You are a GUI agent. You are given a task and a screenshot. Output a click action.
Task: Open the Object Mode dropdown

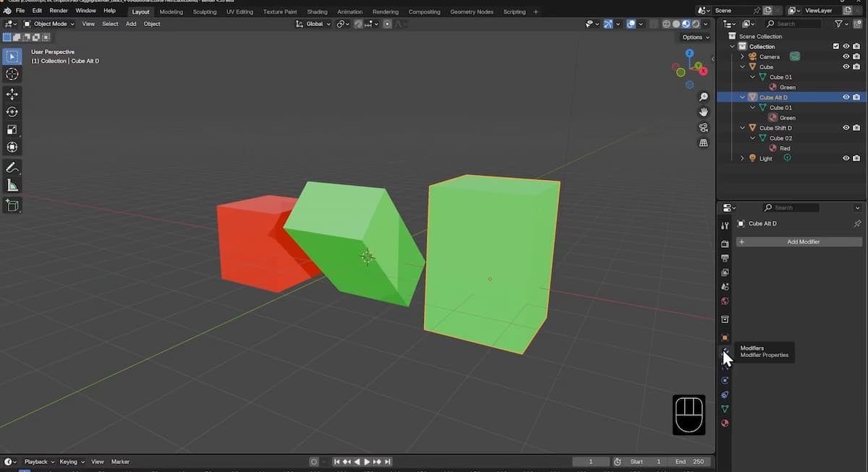point(49,24)
